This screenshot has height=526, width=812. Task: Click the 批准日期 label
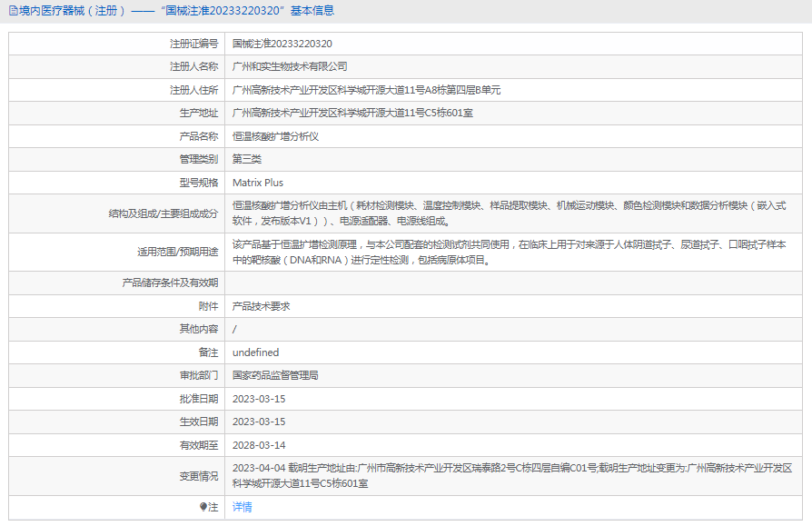(x=199, y=399)
